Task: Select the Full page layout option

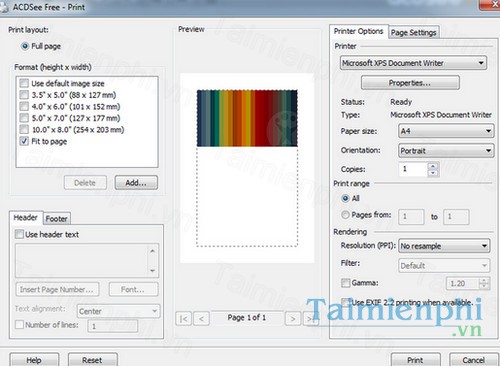Action: pos(25,46)
